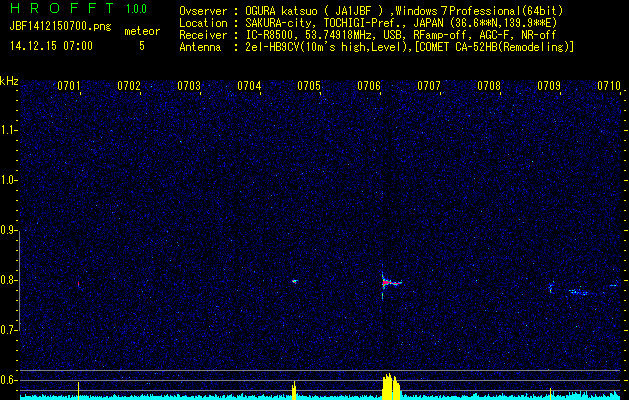Click the version number 1.0.0
This screenshot has height=400, width=629.
pyautogui.click(x=136, y=9)
